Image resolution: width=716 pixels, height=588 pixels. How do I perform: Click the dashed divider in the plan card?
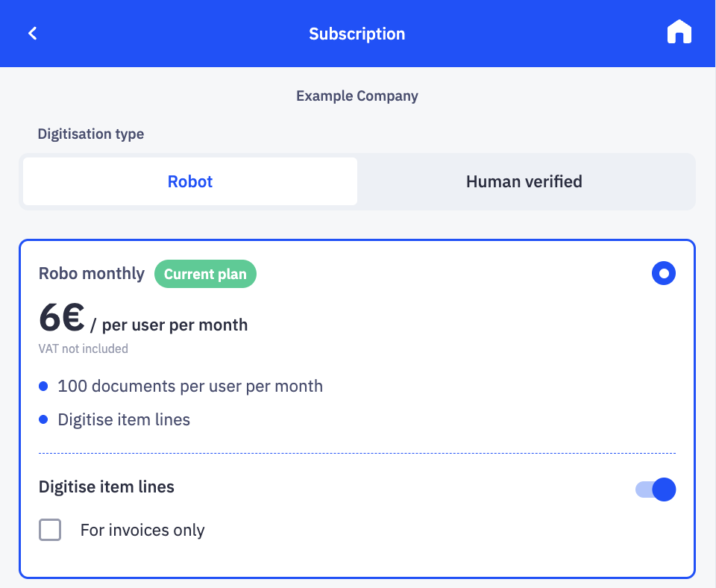357,453
